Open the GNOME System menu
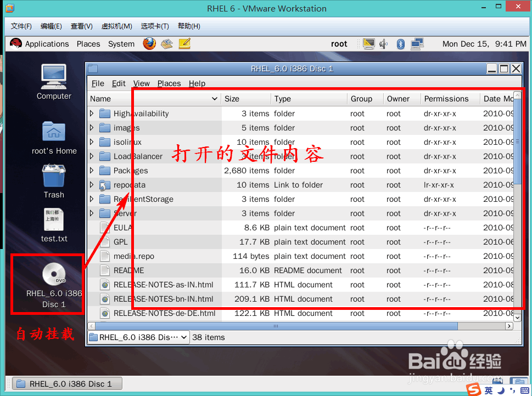This screenshot has width=532, height=396. [121, 44]
